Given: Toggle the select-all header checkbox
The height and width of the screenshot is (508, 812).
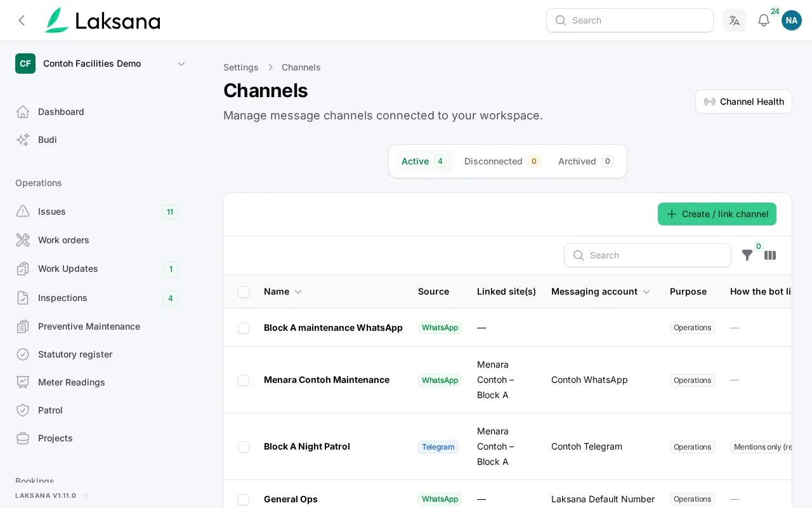Looking at the screenshot, I should 244,292.
